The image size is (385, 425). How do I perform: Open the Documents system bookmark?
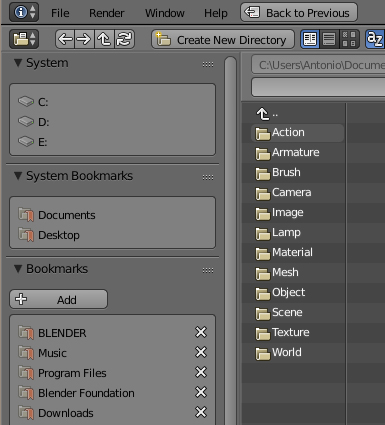pos(113,215)
